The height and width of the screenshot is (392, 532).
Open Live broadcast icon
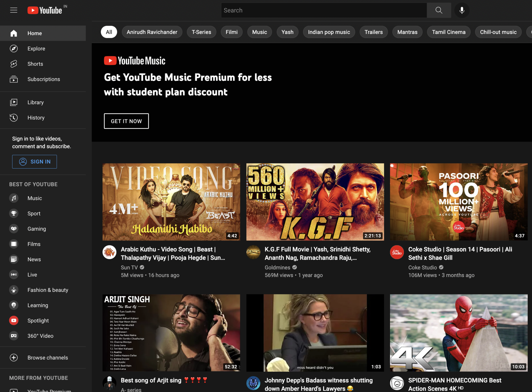tap(14, 275)
